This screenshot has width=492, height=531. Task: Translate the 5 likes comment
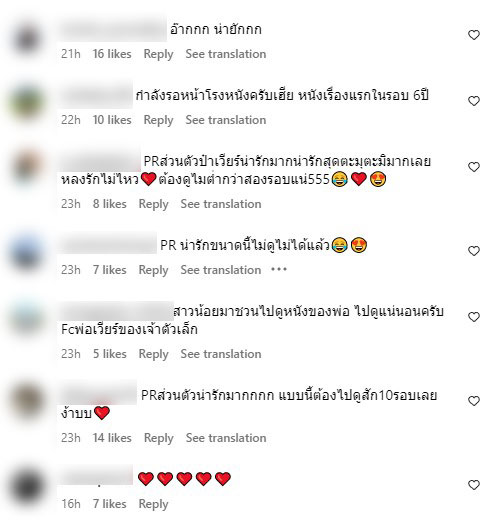pos(221,354)
